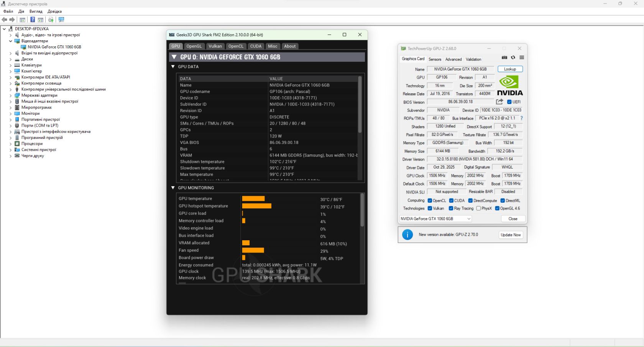
Task: Open the GPU selection dropdown in GPU-Z
Action: coord(435,219)
